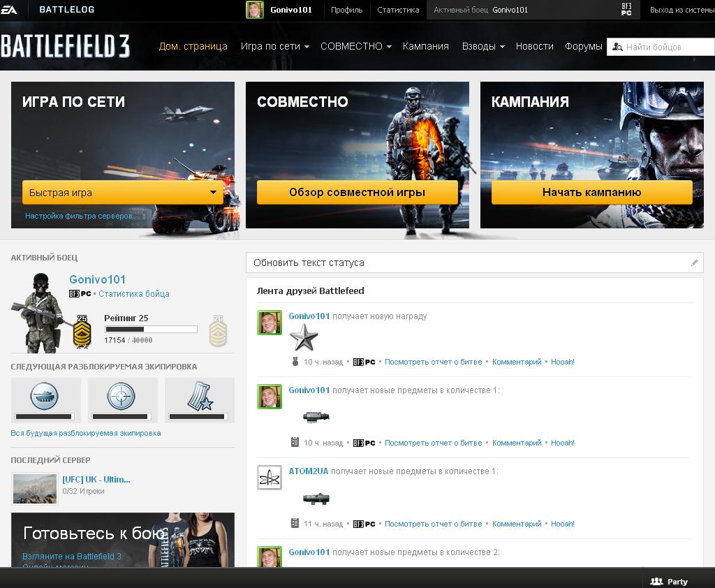Click the pencil edit status icon

tap(694, 263)
